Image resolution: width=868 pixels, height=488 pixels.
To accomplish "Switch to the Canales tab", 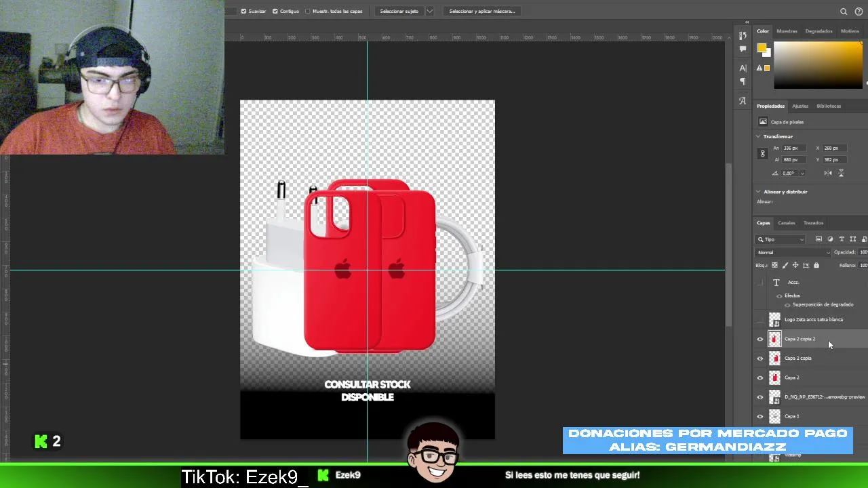I will (786, 223).
